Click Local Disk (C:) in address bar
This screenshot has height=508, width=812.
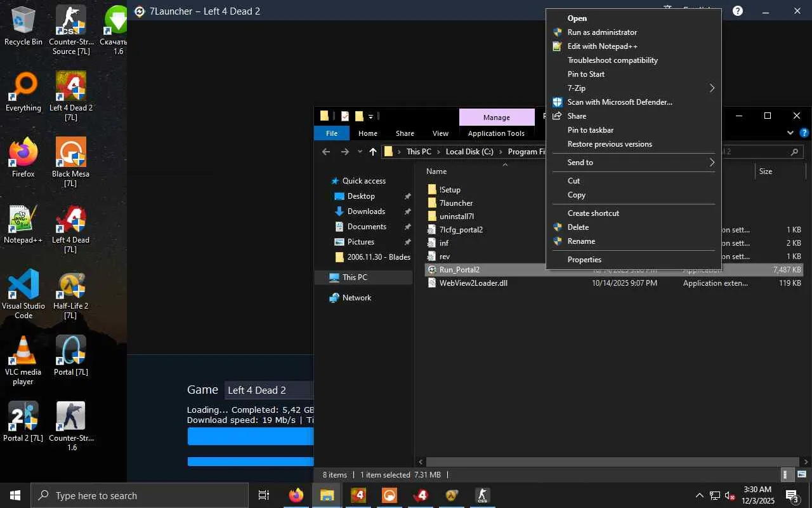469,152
